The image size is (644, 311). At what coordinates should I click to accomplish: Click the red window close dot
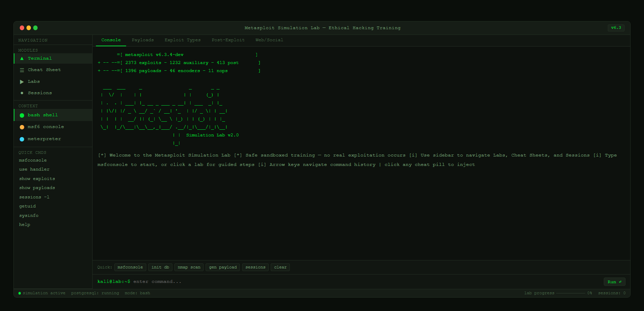tap(22, 28)
